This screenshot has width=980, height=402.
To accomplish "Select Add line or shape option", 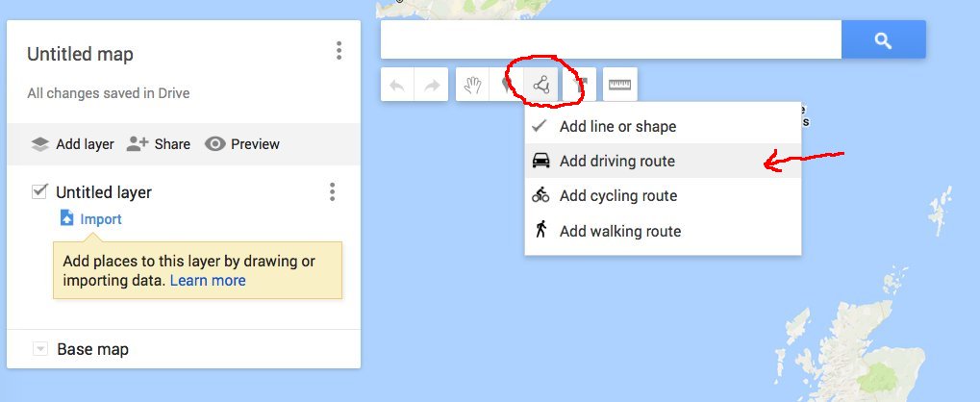I will point(617,127).
